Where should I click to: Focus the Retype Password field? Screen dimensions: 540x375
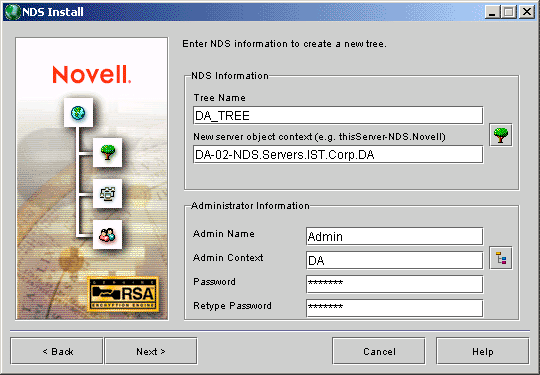[394, 308]
